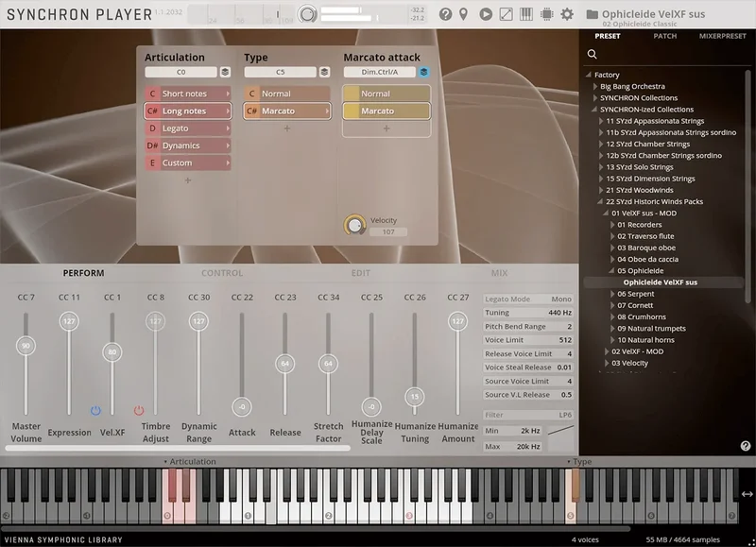Click the Pitch Bend Range value field
This screenshot has width=756, height=547.
coord(528,326)
